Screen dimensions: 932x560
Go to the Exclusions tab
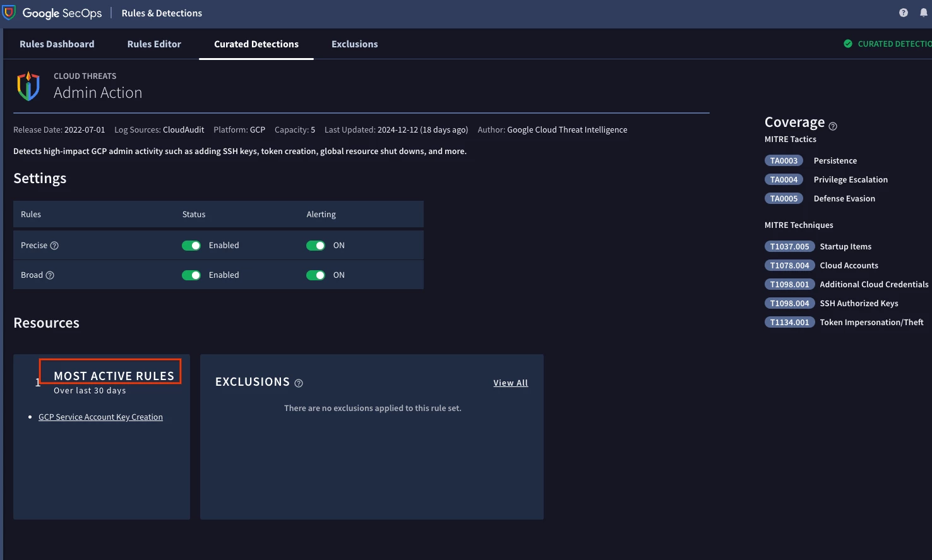click(x=355, y=44)
